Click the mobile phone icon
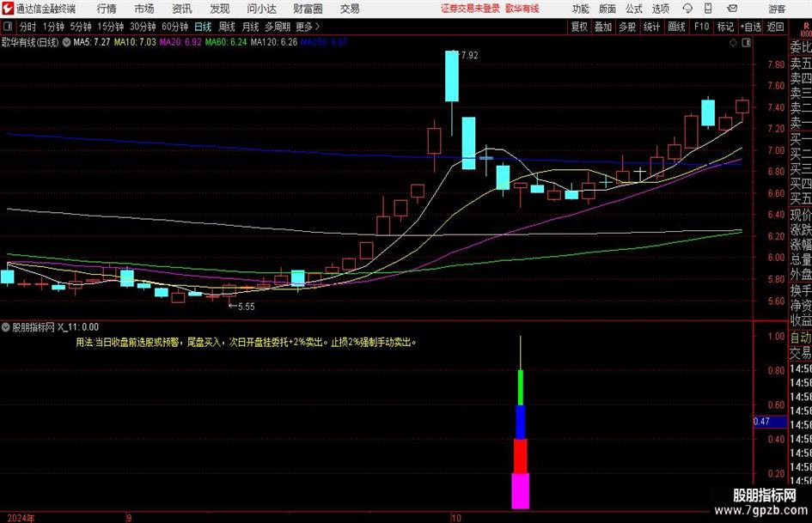 pyautogui.click(x=708, y=9)
